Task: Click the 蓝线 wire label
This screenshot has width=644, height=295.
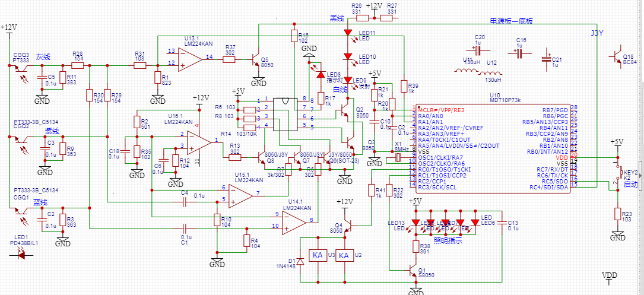Action: pyautogui.click(x=41, y=202)
